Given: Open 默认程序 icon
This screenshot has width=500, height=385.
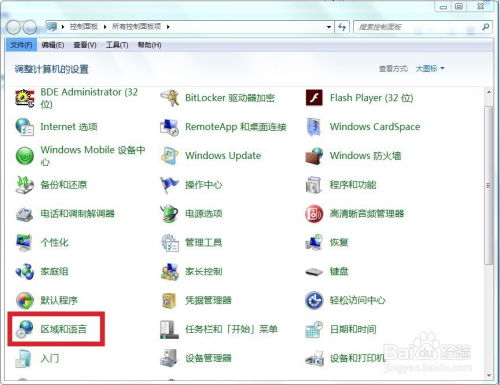Looking at the screenshot, I should click(x=25, y=300).
